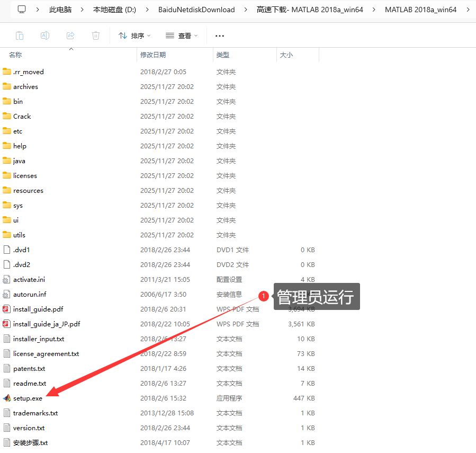This screenshot has height=453, width=476.
Task: Select the file version.txt
Action: point(29,428)
